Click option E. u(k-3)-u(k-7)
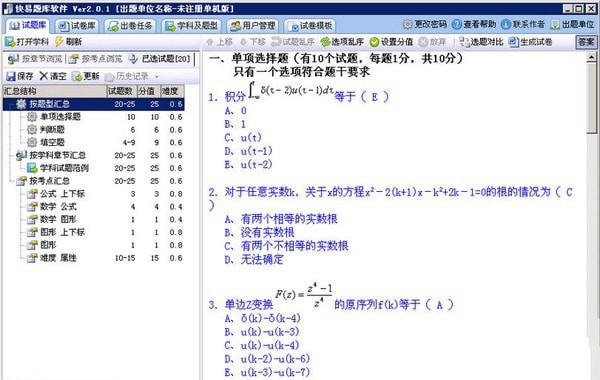This screenshot has width=600, height=380. [x=267, y=372]
